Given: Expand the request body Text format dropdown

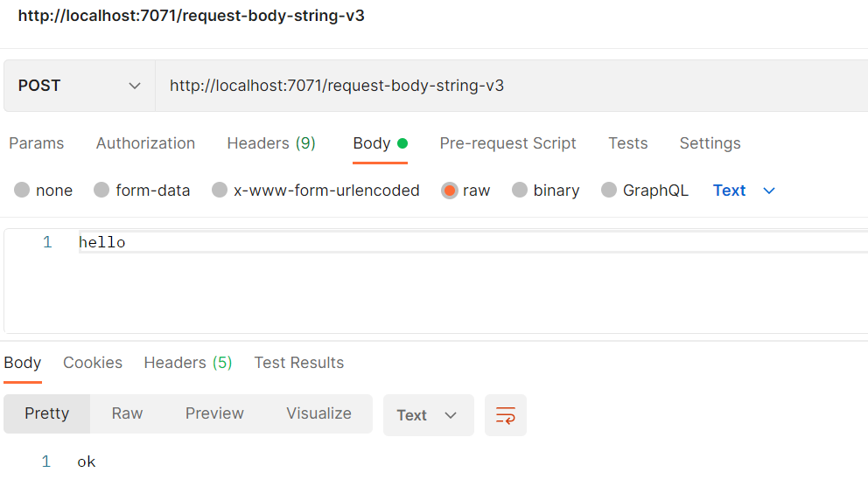Looking at the screenshot, I should (744, 191).
